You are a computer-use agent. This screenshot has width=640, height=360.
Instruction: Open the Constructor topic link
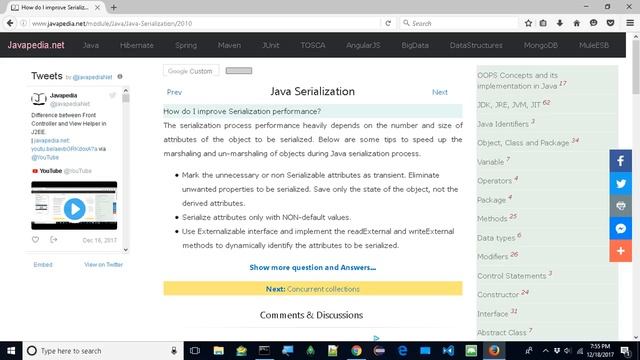pyautogui.click(x=498, y=294)
